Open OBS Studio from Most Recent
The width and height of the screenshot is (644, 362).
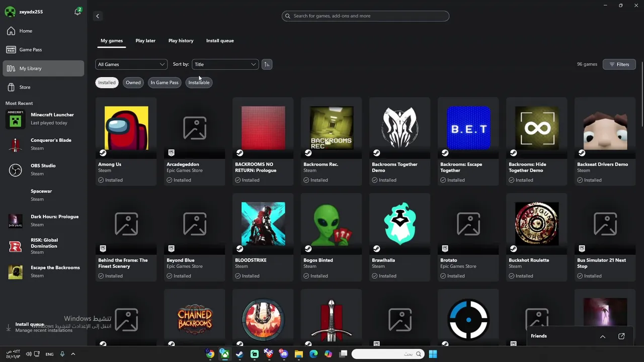43,170
